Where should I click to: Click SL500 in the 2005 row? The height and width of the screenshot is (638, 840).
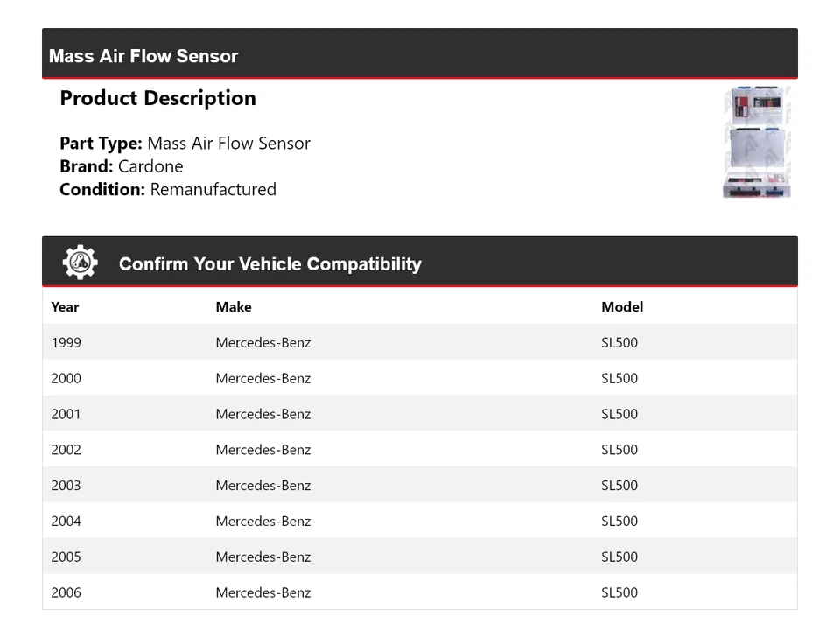(x=619, y=557)
